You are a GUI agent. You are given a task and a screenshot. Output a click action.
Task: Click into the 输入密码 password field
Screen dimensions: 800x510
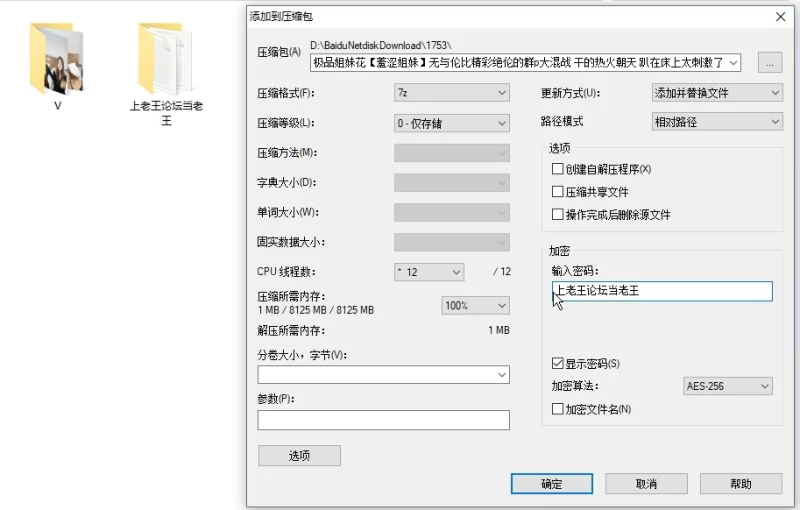662,291
